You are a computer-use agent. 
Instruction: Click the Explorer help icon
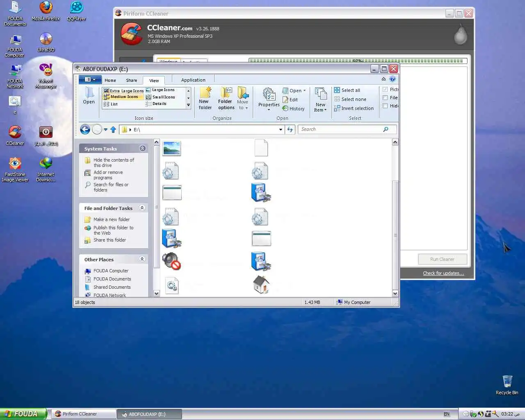(x=393, y=79)
